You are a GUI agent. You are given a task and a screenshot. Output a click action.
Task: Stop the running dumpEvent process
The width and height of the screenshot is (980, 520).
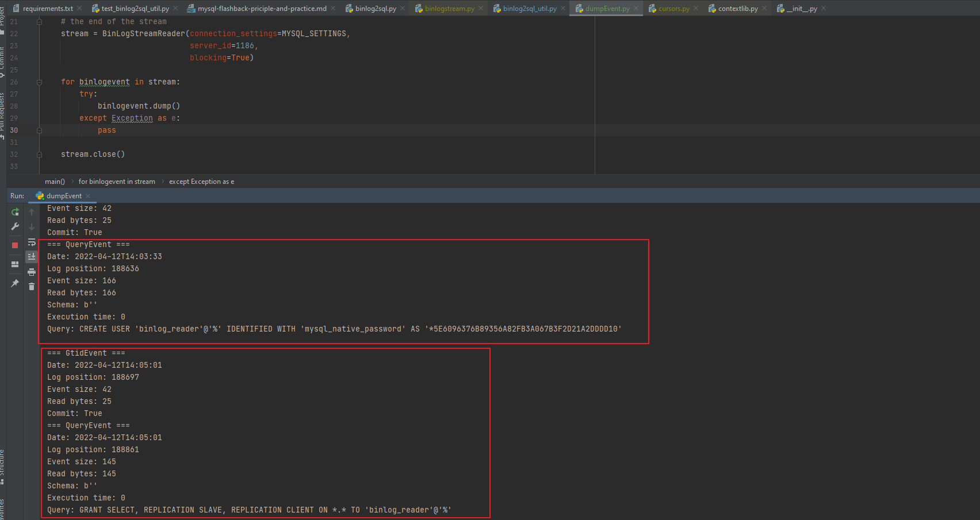coord(15,245)
